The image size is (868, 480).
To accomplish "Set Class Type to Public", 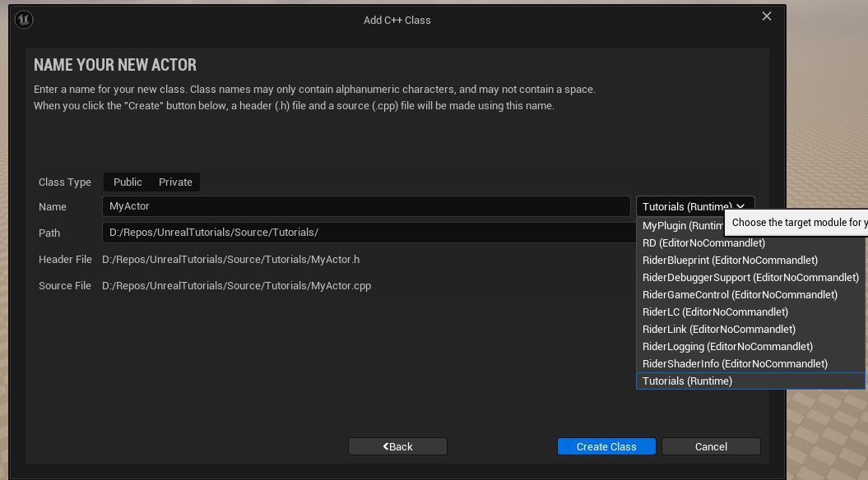I will coord(128,182).
